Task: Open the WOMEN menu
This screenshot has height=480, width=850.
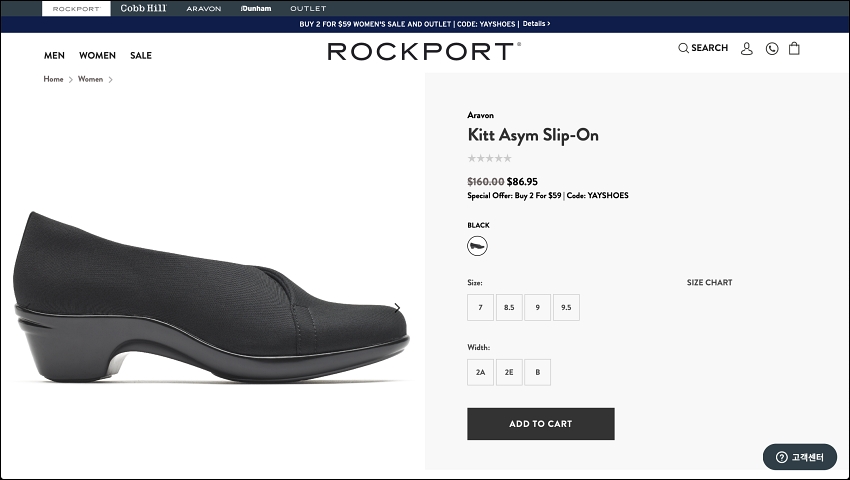Action: click(98, 55)
